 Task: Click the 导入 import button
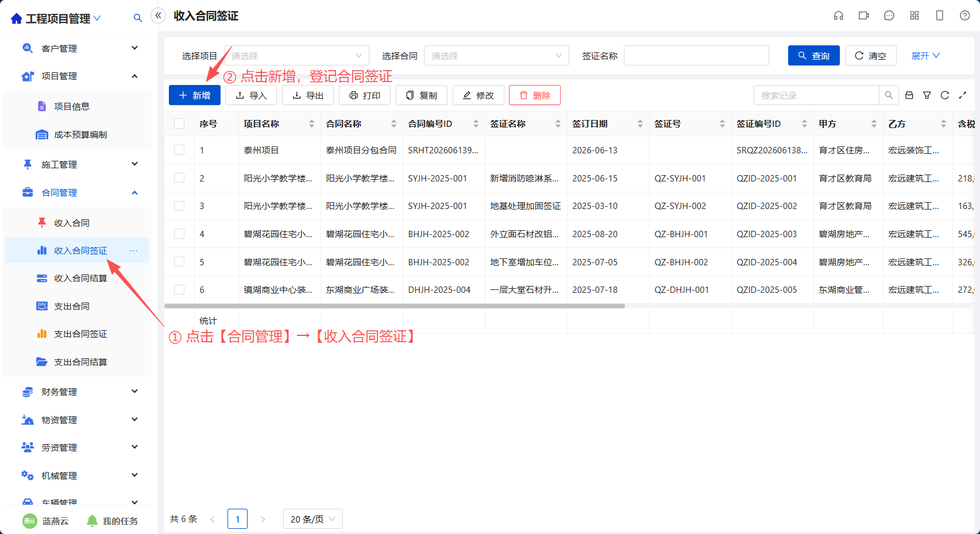[x=251, y=95]
